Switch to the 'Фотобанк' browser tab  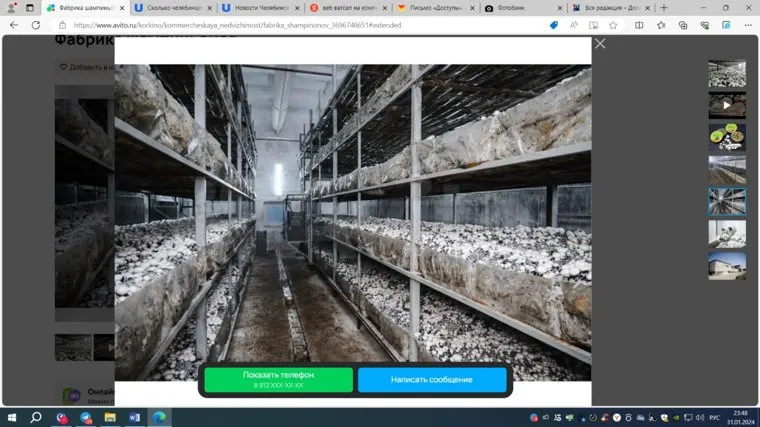pyautogui.click(x=517, y=8)
